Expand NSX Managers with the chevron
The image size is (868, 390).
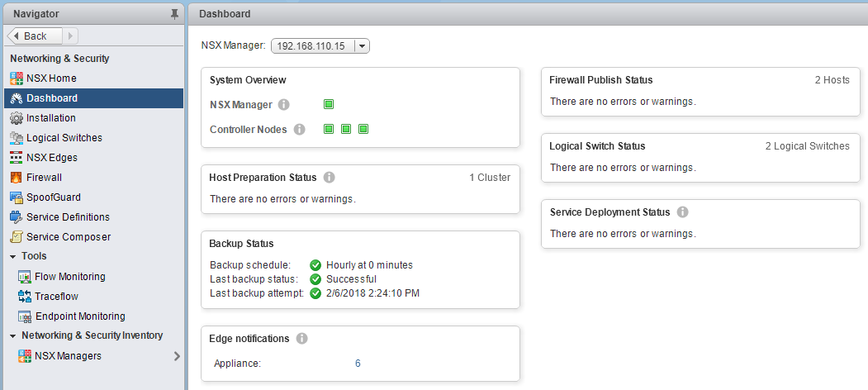[x=177, y=356]
